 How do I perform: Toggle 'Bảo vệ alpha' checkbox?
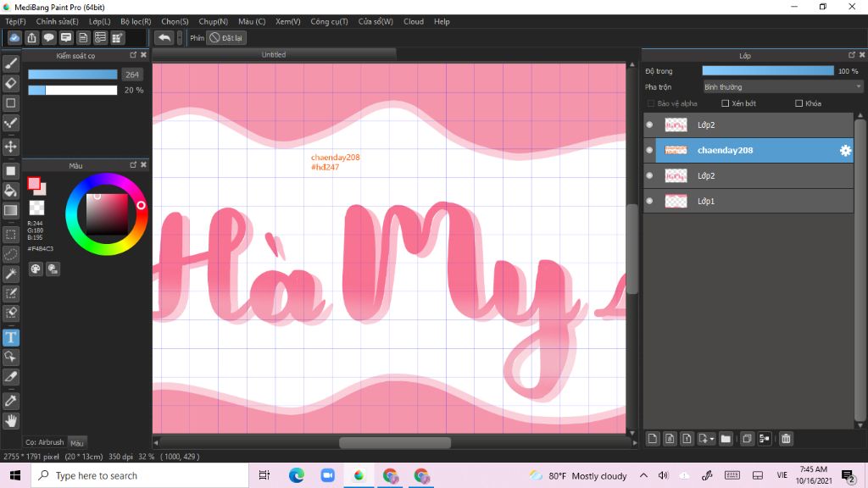click(x=651, y=103)
